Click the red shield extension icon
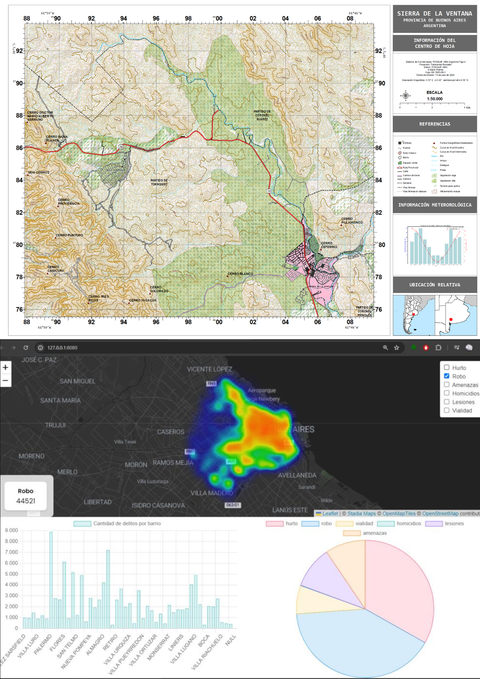Viewport: 480px width, 679px height. pyautogui.click(x=426, y=347)
